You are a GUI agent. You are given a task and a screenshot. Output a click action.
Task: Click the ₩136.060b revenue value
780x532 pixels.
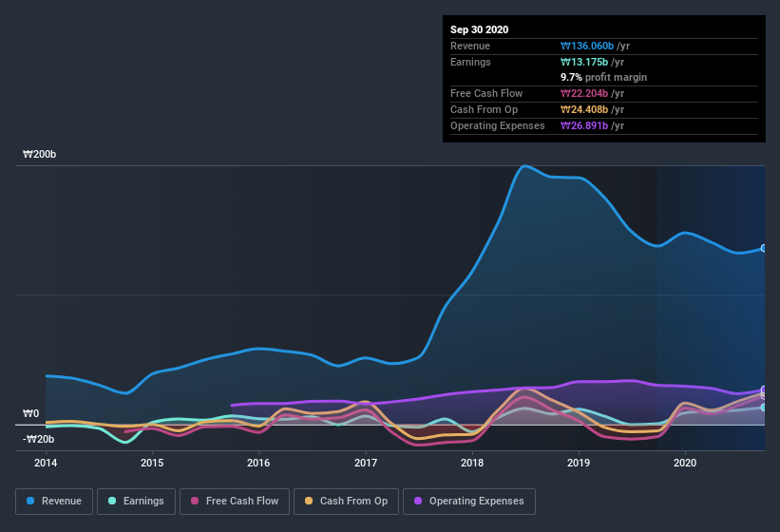click(x=587, y=46)
